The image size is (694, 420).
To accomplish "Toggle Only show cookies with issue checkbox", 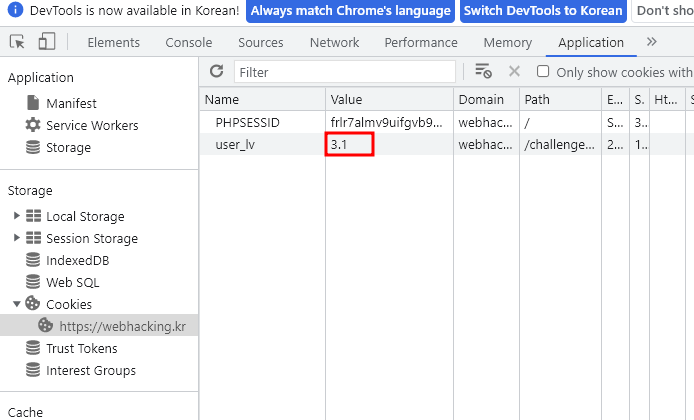I will pos(543,71).
